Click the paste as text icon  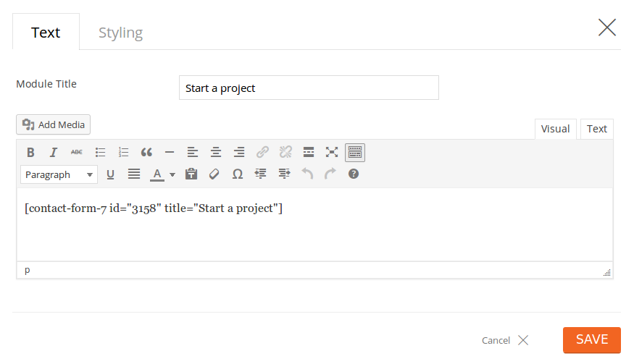point(191,174)
